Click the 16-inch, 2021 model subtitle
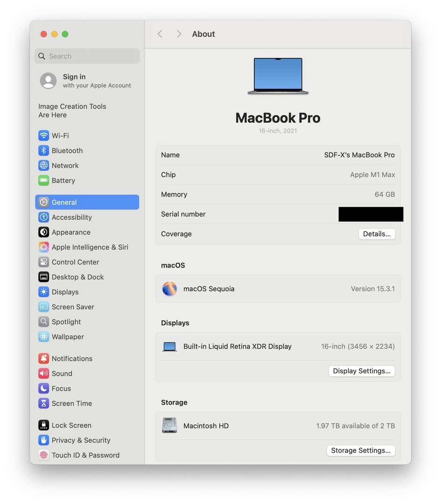 (278, 131)
